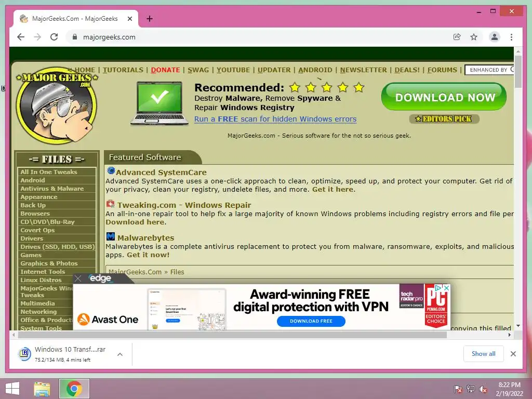532x399 pixels.
Task: Open the DONATE navigation link
Action: (x=165, y=70)
